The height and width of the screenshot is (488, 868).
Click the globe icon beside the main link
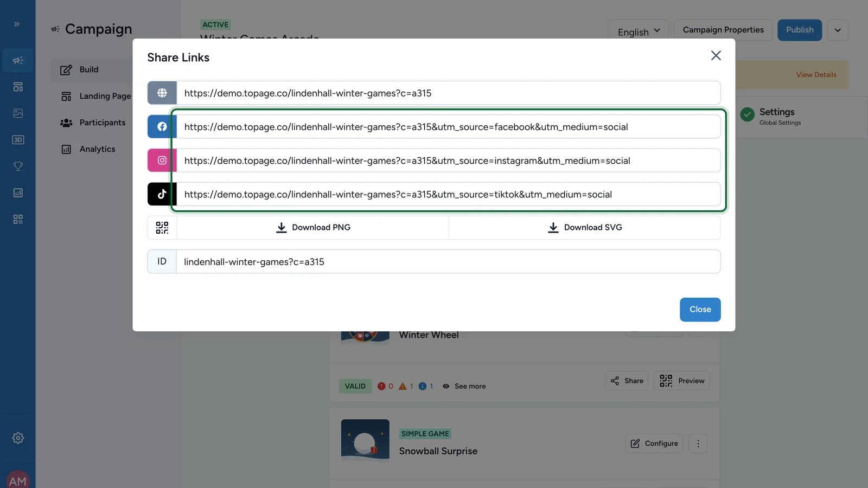(x=162, y=93)
